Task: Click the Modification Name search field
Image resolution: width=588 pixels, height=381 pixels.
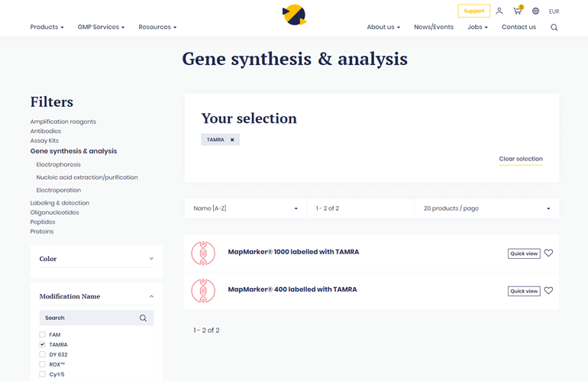Action: click(x=90, y=318)
